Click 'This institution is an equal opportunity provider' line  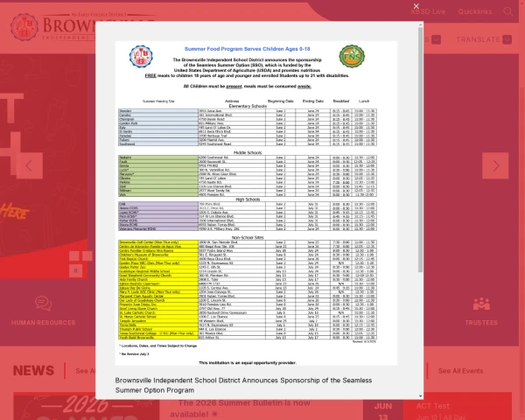coord(248,363)
